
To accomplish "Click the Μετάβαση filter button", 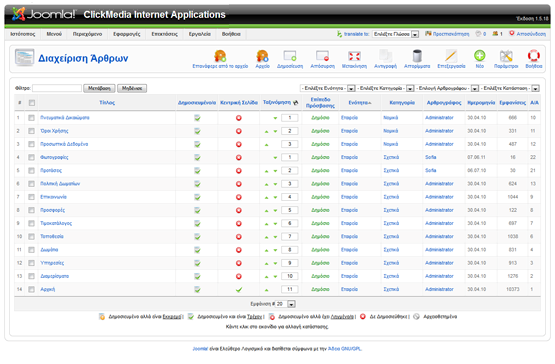I will click(99, 88).
